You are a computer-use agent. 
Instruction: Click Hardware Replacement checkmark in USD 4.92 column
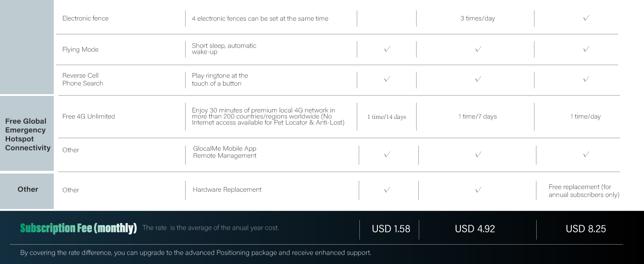[x=478, y=190]
